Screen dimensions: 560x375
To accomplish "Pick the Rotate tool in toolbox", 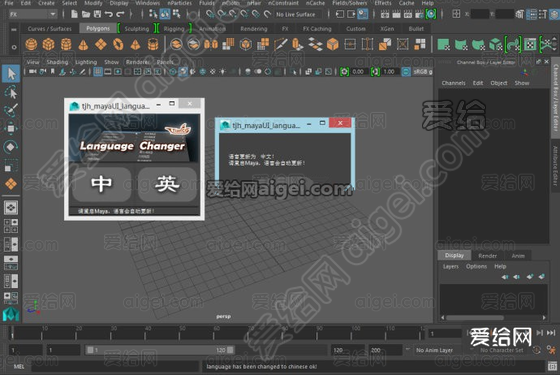I will click(11, 146).
